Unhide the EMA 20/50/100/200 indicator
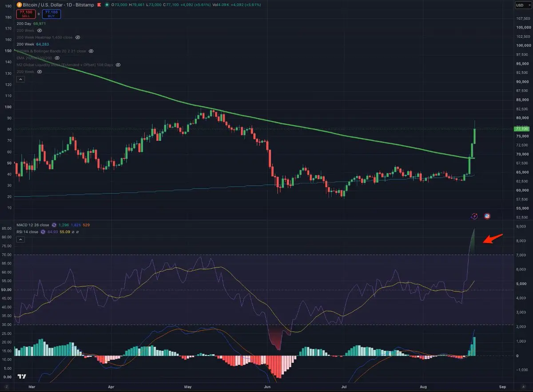Screen dimensions: 533x392 [57, 58]
